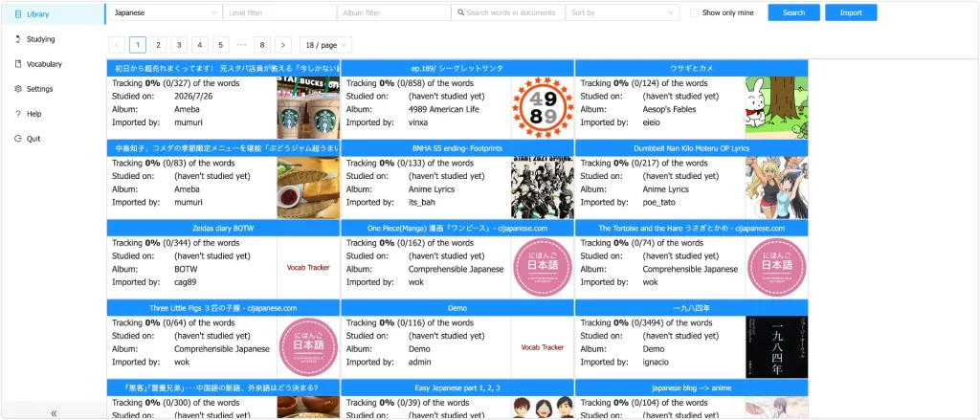The image size is (980, 420).
Task: Open the Library menu item
Action: [53, 13]
